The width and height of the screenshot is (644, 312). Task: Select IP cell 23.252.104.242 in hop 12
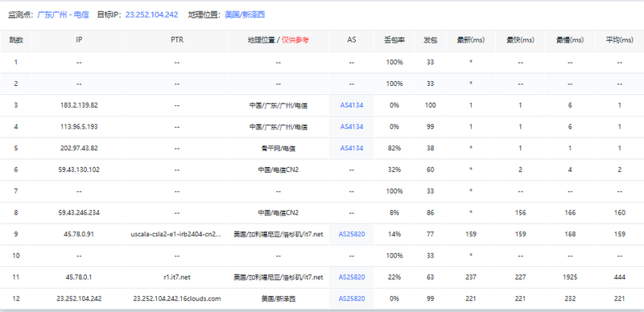79,298
